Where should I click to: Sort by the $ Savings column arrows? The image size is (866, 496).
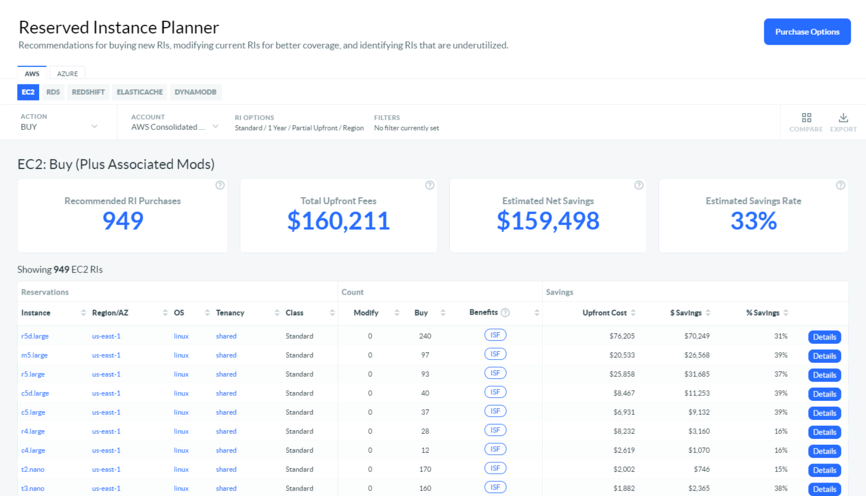coord(708,313)
